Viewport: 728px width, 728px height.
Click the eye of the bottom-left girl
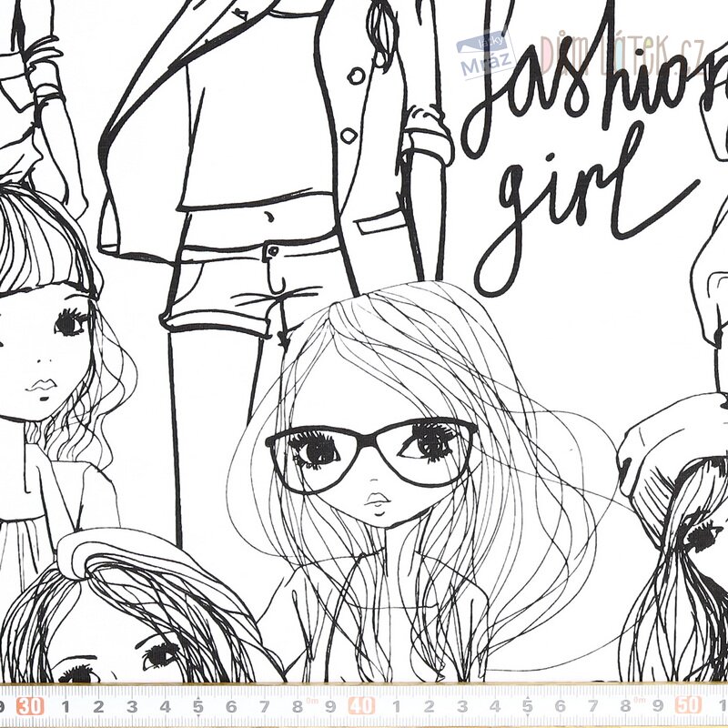tap(161, 653)
